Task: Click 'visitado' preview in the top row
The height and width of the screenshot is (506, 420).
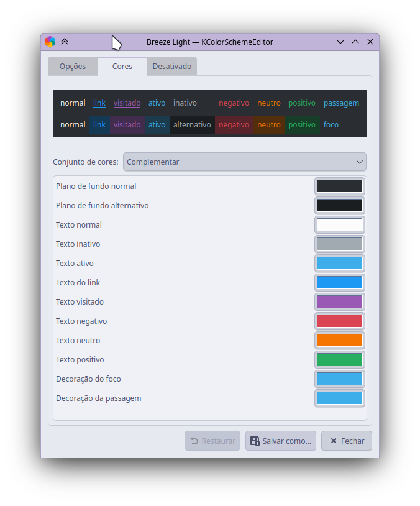Action: (x=127, y=103)
